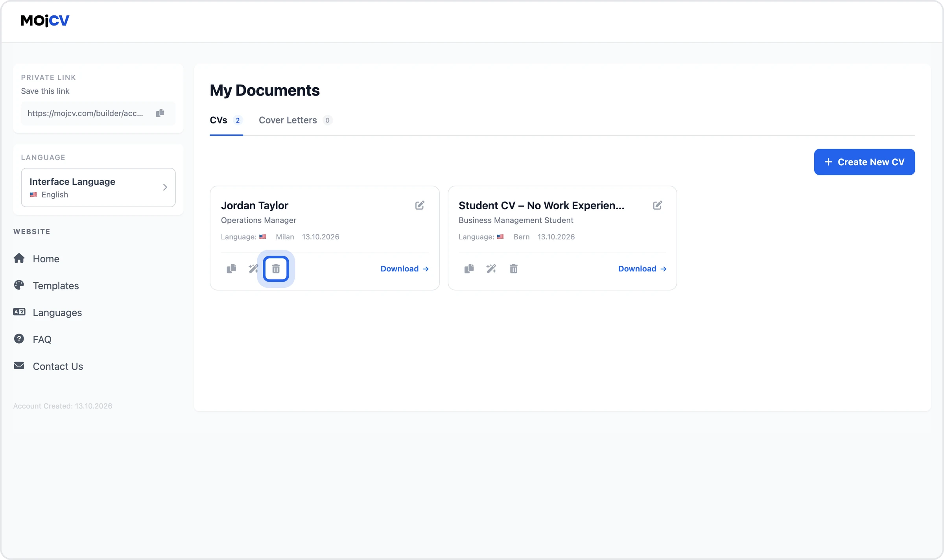Click the Account Created: 13.10.2026 text
Viewport: 944px width, 560px height.
click(63, 406)
